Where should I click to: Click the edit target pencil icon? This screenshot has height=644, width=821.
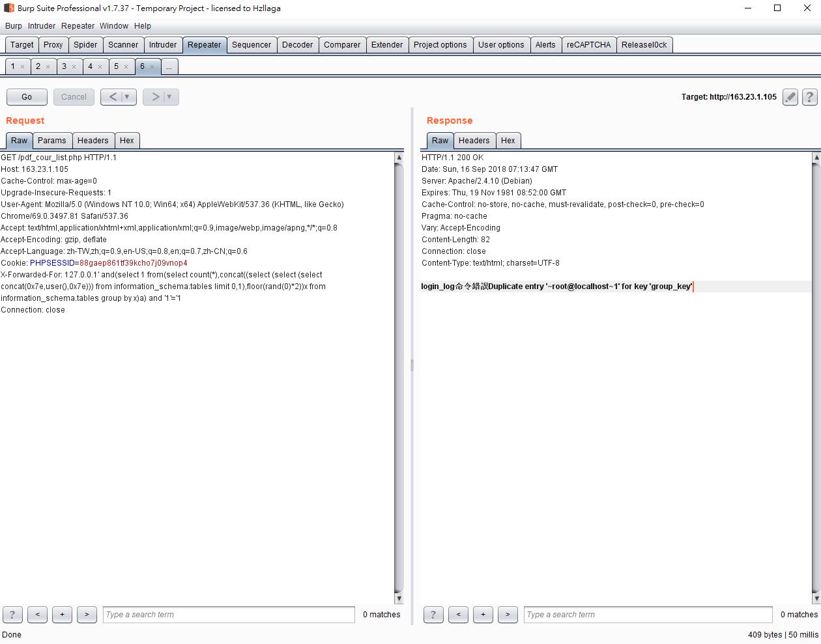pos(790,97)
